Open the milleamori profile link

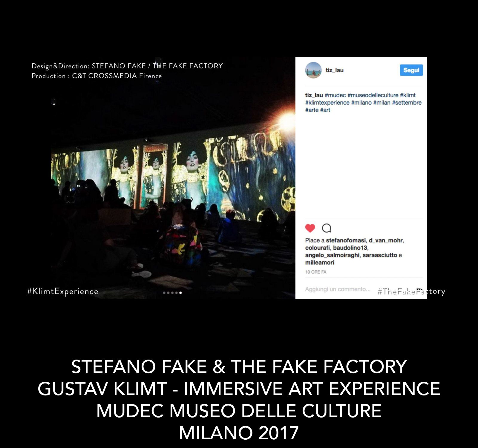tap(320, 263)
